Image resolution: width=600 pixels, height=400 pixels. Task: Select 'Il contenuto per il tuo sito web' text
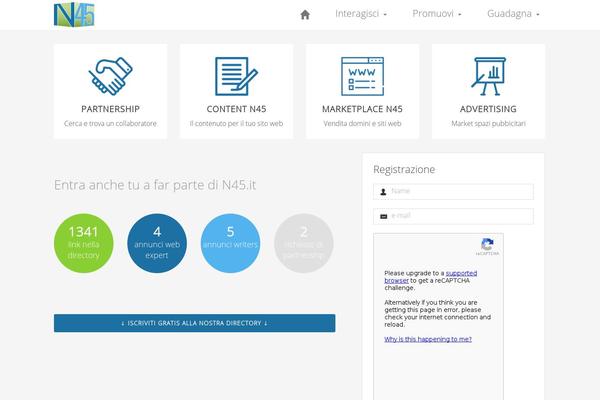(x=236, y=124)
